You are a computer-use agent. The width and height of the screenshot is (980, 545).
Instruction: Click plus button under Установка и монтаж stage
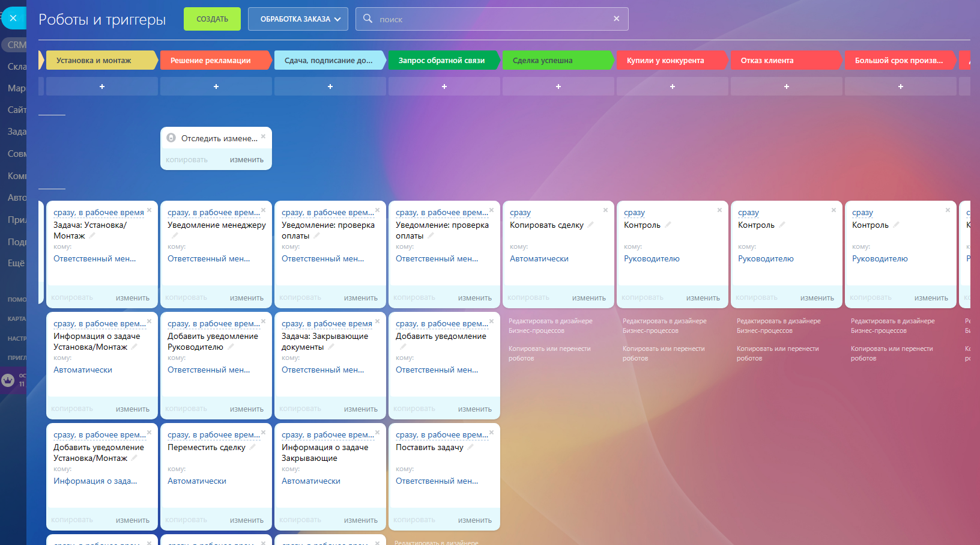tap(102, 87)
